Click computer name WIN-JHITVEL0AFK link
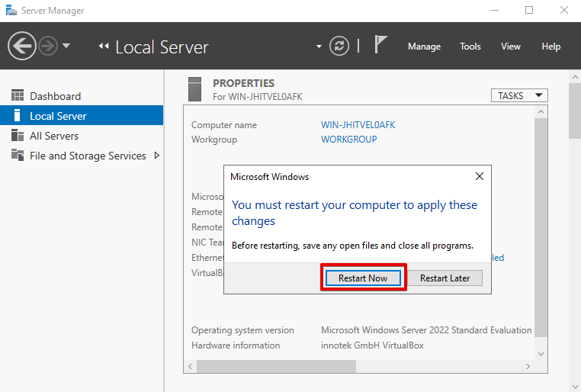Viewport: 581px width, 392px height. tap(358, 125)
